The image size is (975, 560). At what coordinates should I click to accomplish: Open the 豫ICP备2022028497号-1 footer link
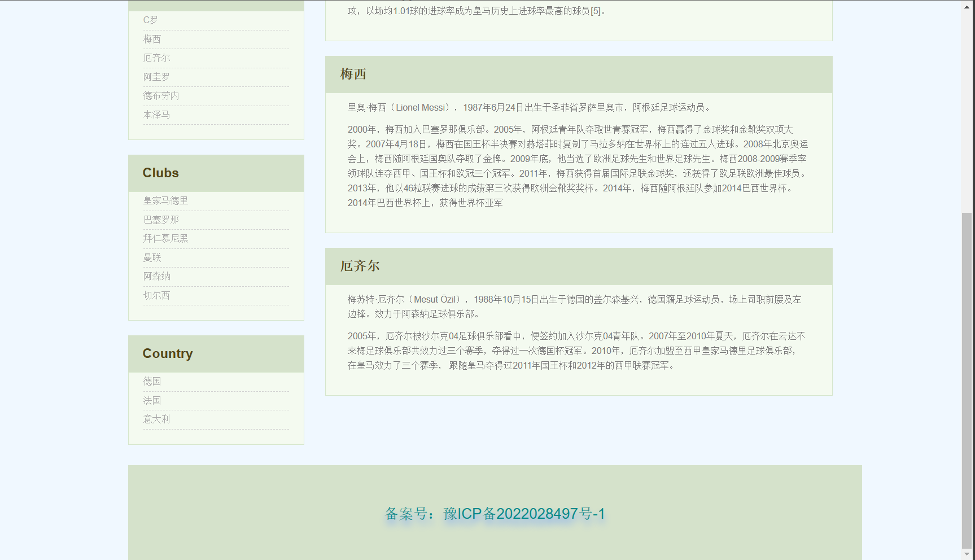524,514
